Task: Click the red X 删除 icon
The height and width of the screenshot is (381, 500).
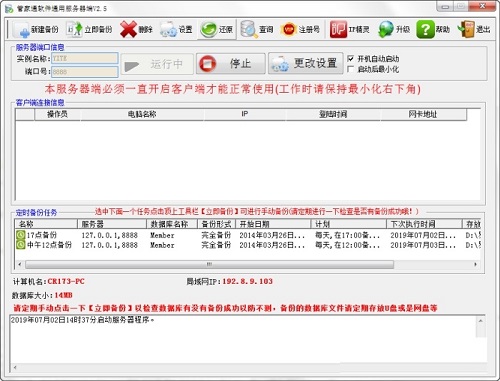Action: (128, 29)
